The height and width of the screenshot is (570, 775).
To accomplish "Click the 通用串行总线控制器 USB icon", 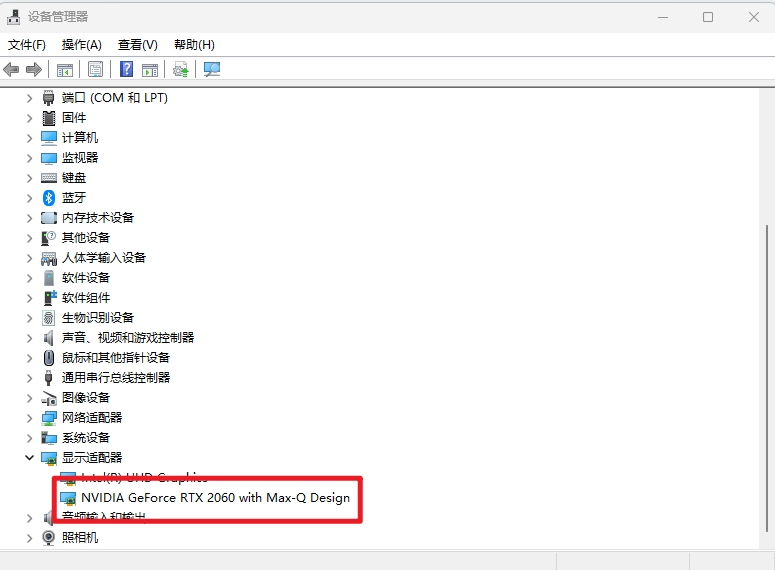I will coord(48,378).
